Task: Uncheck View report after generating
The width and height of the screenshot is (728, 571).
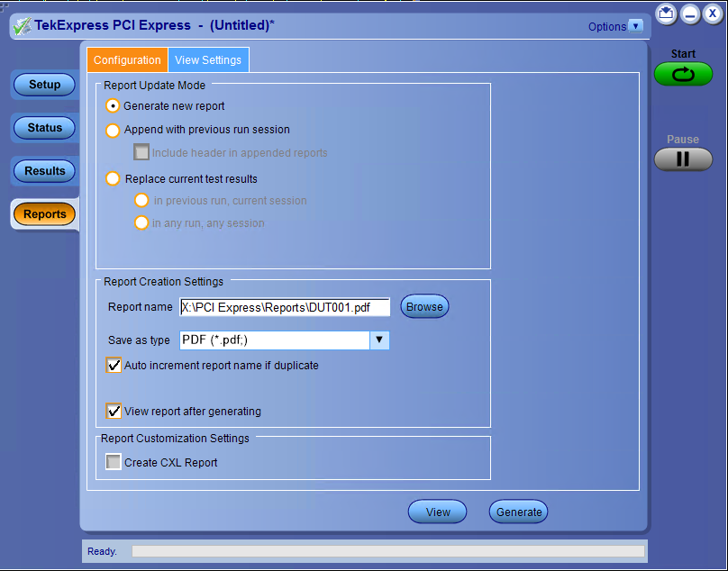Action: [x=114, y=411]
